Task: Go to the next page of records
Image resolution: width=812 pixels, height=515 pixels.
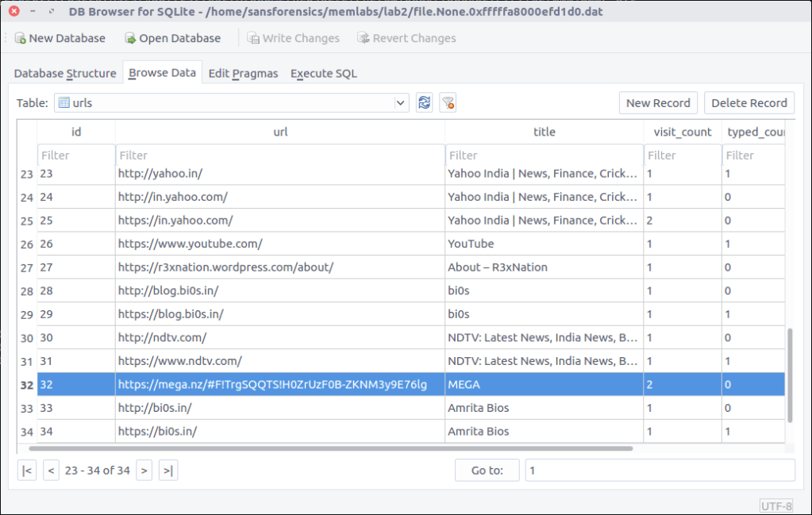Action: coord(144,471)
